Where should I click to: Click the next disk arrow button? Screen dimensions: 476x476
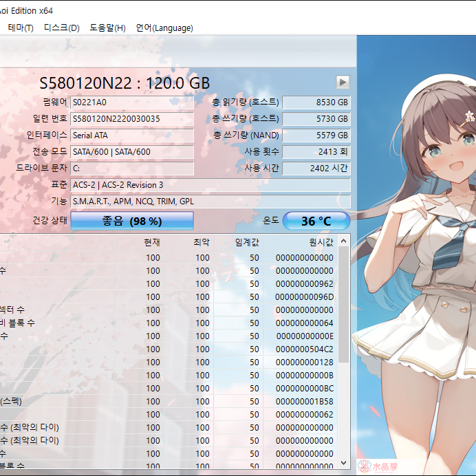coord(343,82)
